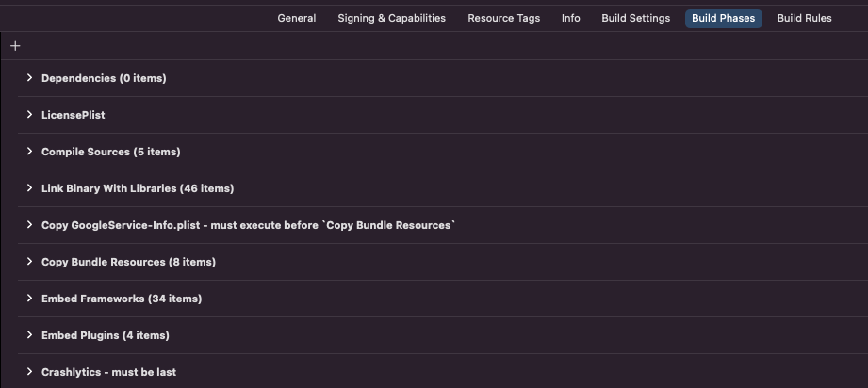Open the Resource Tags tab
The height and width of the screenshot is (388, 868).
(x=504, y=18)
